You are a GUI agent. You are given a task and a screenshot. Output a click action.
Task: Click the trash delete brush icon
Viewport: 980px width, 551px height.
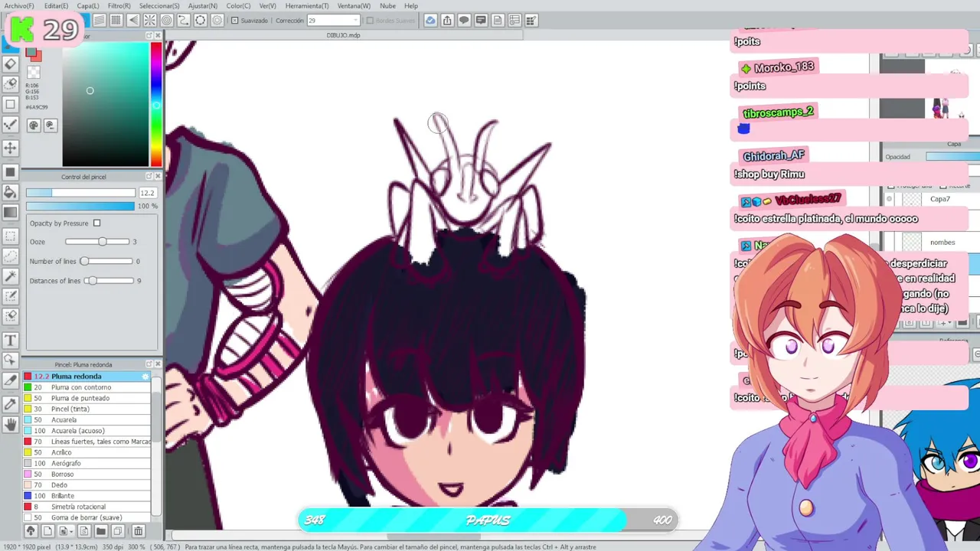(x=139, y=531)
